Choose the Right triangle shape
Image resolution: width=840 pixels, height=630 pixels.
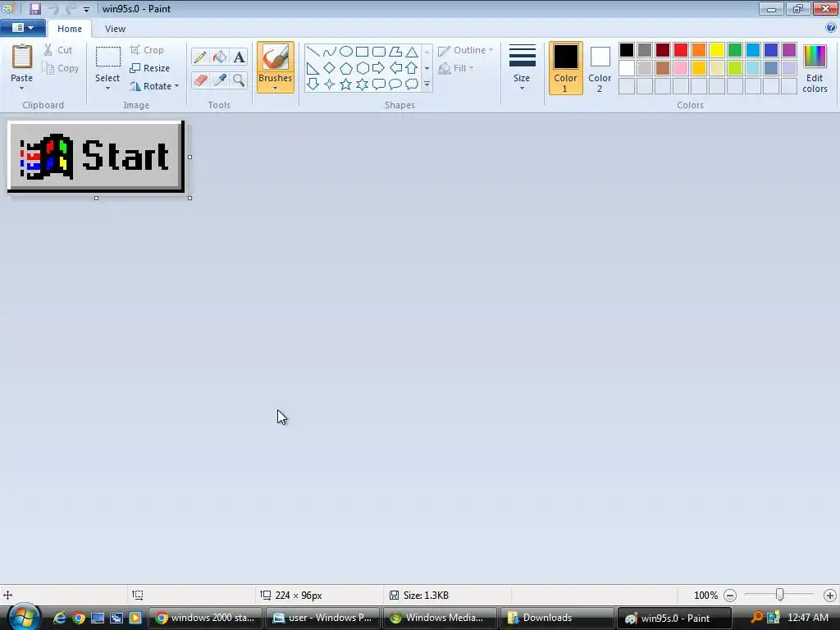[x=313, y=68]
